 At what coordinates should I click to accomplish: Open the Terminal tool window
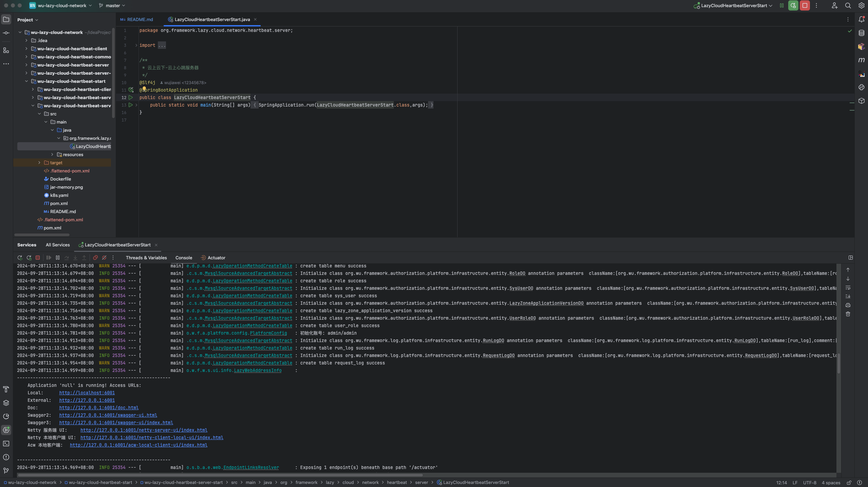[6, 444]
